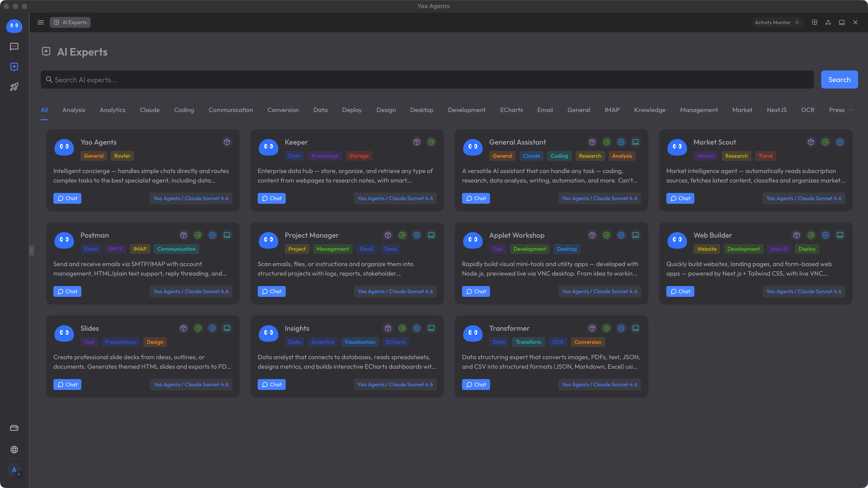Image resolution: width=868 pixels, height=488 pixels.
Task: Click the nodes cluster icon in top-right toolbar
Action: [x=828, y=22]
